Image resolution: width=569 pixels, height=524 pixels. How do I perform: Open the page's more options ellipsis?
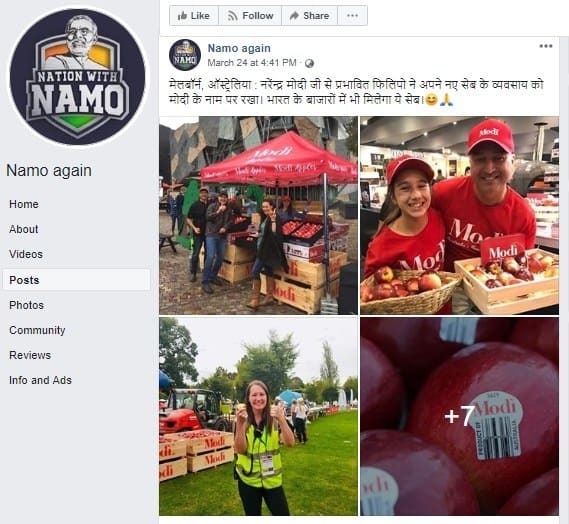click(x=352, y=16)
